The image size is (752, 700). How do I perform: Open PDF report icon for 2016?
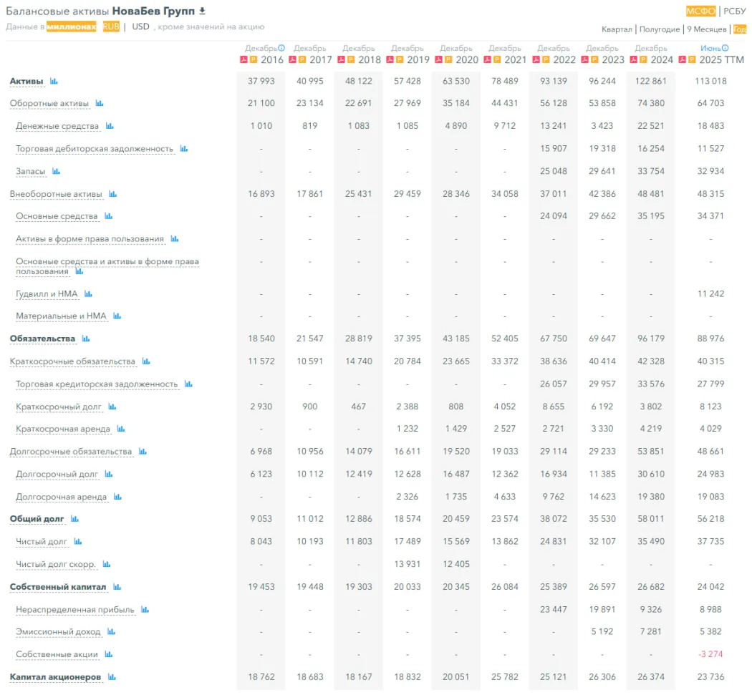coord(243,60)
